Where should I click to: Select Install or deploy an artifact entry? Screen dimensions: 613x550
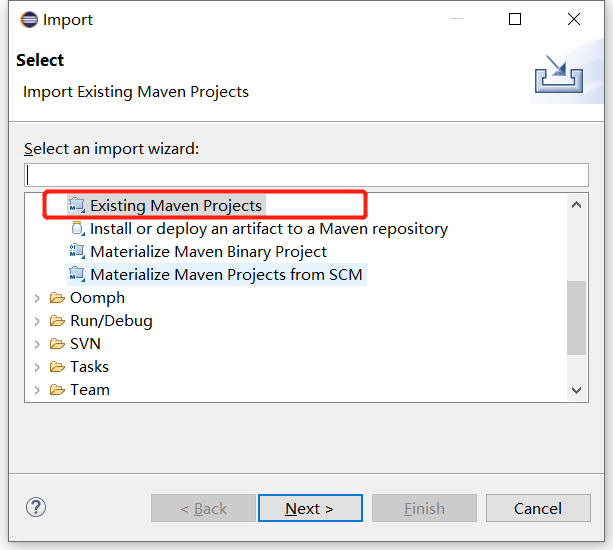coord(269,229)
